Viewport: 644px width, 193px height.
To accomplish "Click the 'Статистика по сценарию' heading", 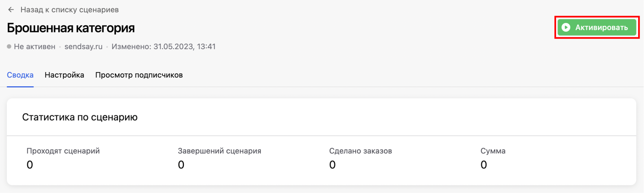I will [80, 117].
